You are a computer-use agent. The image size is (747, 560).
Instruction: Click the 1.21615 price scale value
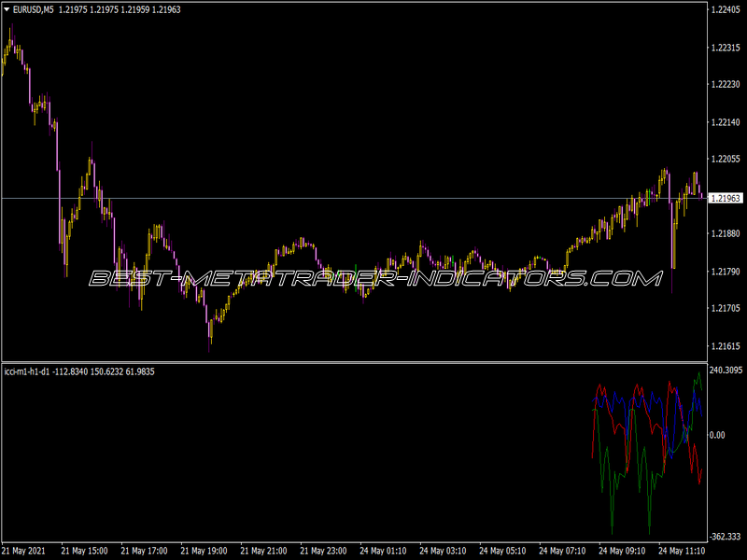click(726, 346)
